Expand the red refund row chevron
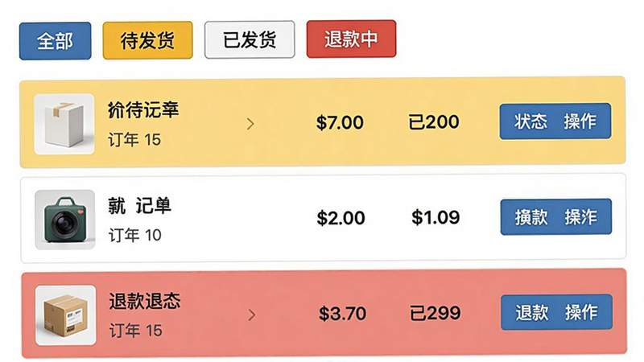Viewport: 644px width, 362px height. coord(252,315)
